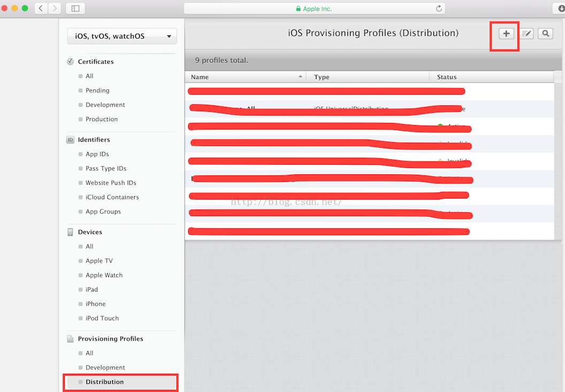The width and height of the screenshot is (565, 392).
Task: Click the Name column sort arrow
Action: pyautogui.click(x=300, y=76)
